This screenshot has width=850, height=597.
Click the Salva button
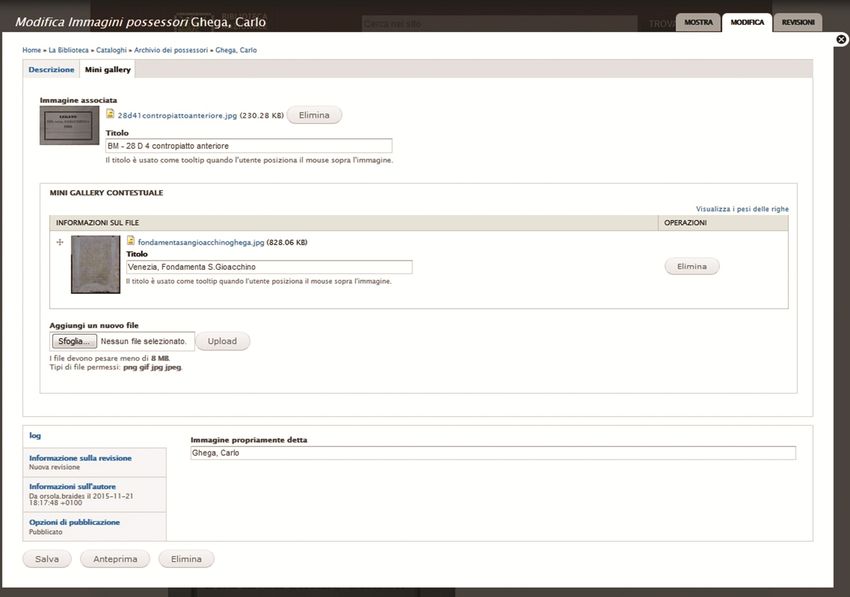point(47,559)
